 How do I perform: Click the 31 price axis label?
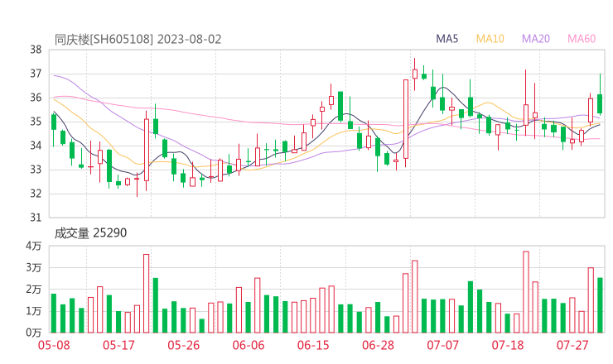[36, 218]
